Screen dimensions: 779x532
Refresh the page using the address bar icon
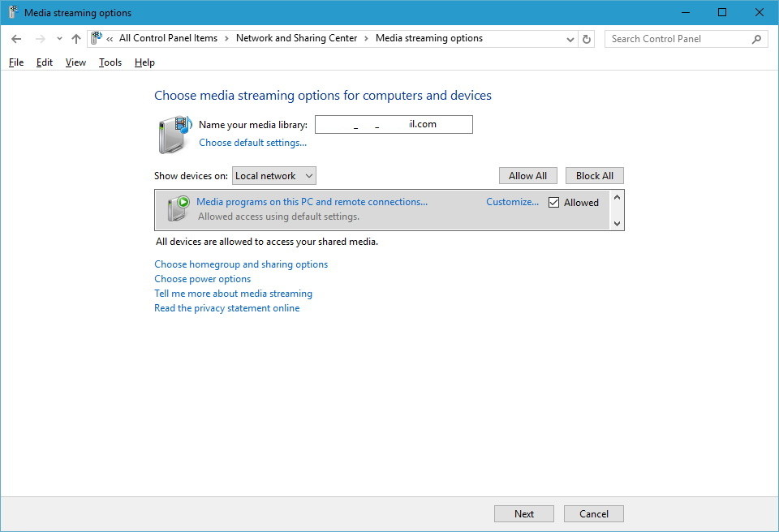[x=587, y=38]
